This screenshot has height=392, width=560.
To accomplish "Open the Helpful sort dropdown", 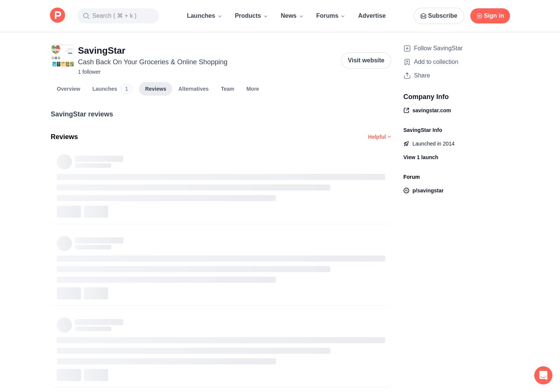I will click(x=379, y=137).
